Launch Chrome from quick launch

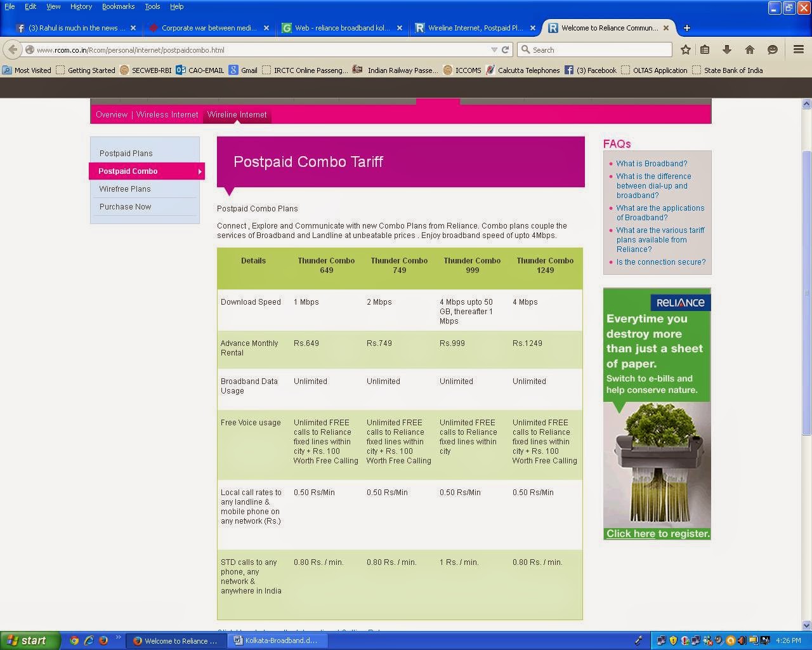tap(74, 640)
